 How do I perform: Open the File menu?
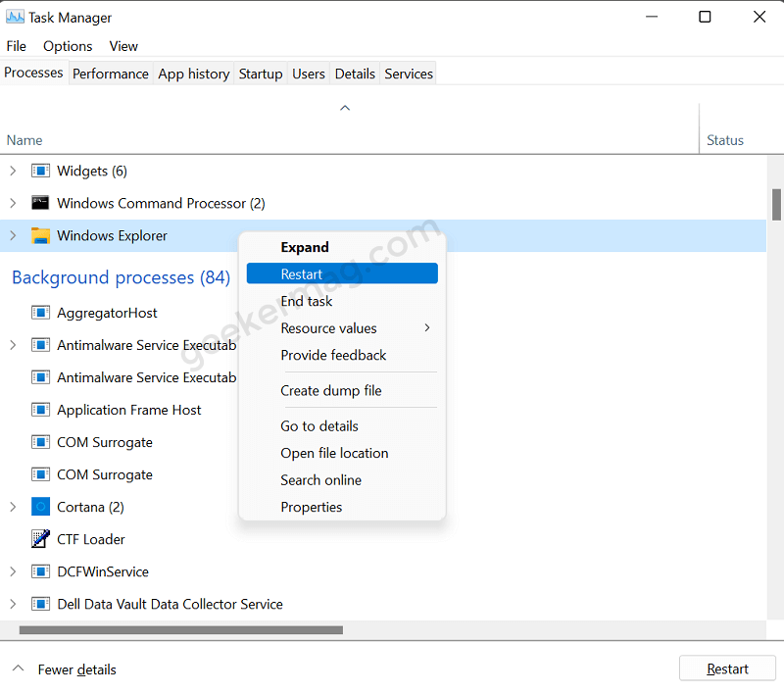[x=16, y=46]
